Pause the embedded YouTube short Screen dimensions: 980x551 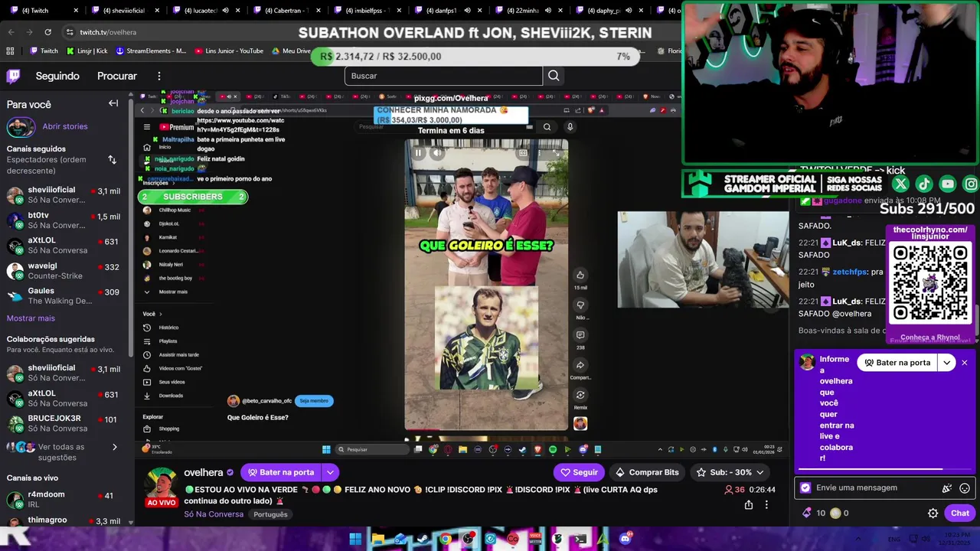pyautogui.click(x=418, y=153)
